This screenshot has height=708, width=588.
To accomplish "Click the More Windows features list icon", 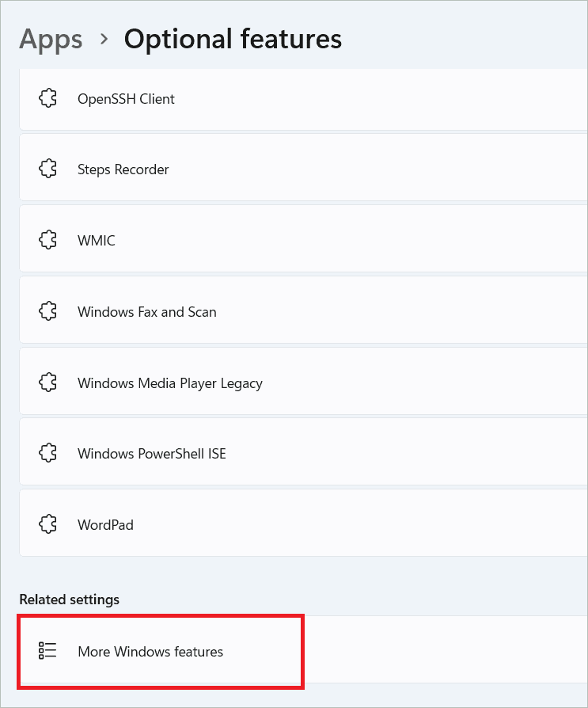I will (x=47, y=651).
